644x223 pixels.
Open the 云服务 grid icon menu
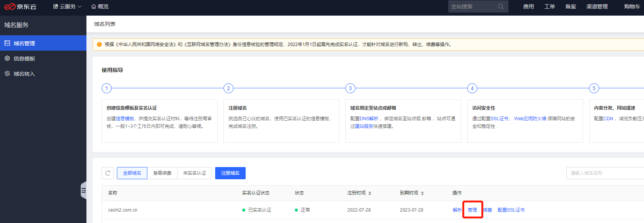pyautogui.click(x=56, y=6)
